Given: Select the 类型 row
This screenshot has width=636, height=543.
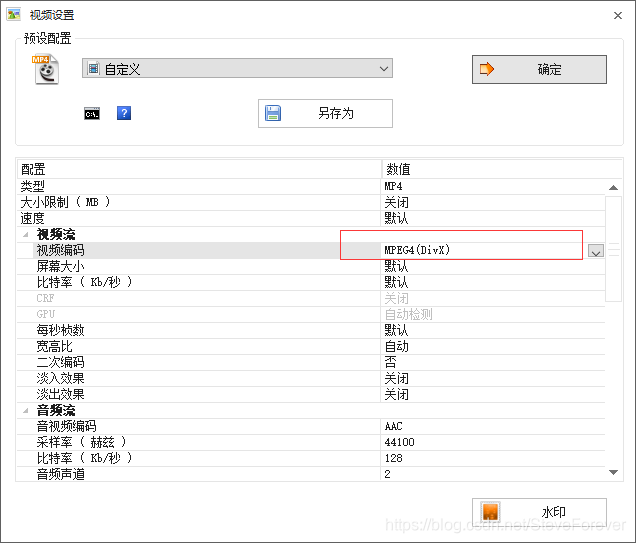Looking at the screenshot, I should coord(311,187).
